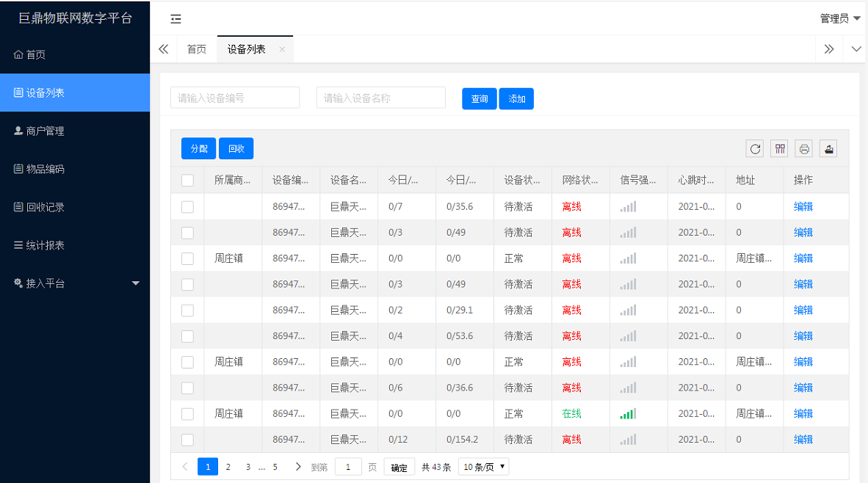The width and height of the screenshot is (868, 483).
Task: Switch to the 首页 tab
Action: click(x=197, y=49)
